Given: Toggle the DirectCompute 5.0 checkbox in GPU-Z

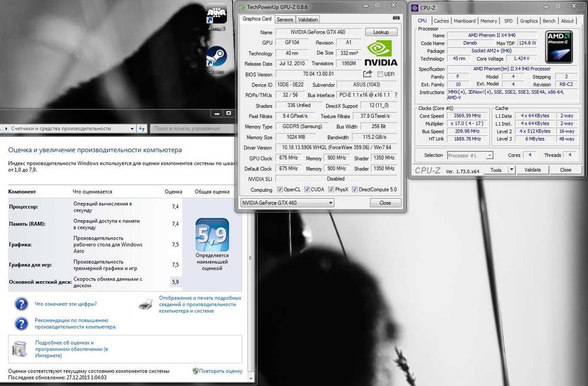Looking at the screenshot, I should click(x=355, y=189).
